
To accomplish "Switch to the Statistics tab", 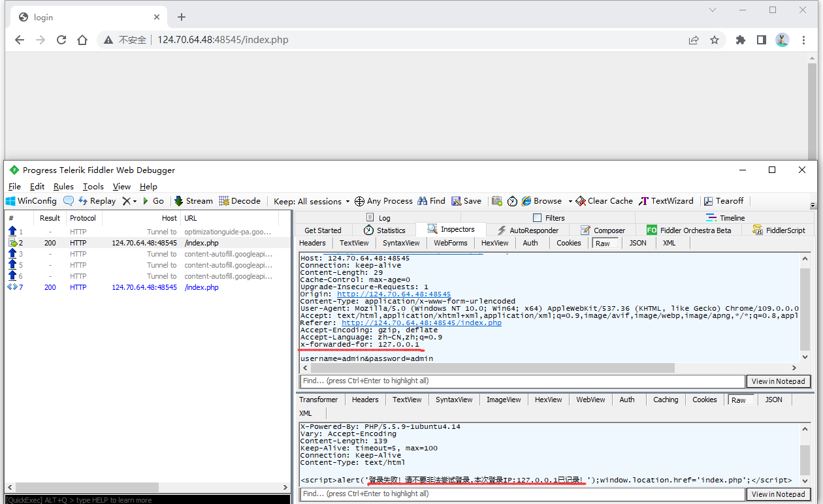I will pyautogui.click(x=385, y=230).
